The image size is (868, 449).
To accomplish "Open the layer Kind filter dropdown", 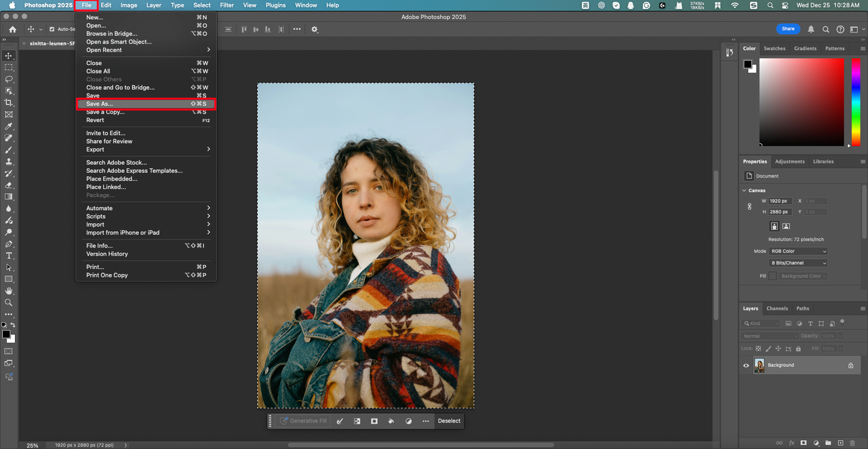I will pyautogui.click(x=760, y=324).
